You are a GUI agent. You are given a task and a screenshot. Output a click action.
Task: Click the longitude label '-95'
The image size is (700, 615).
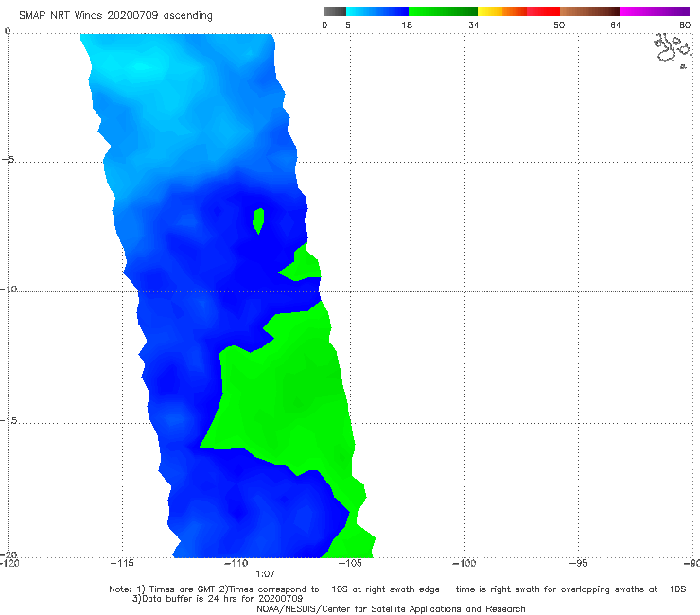pyautogui.click(x=578, y=563)
